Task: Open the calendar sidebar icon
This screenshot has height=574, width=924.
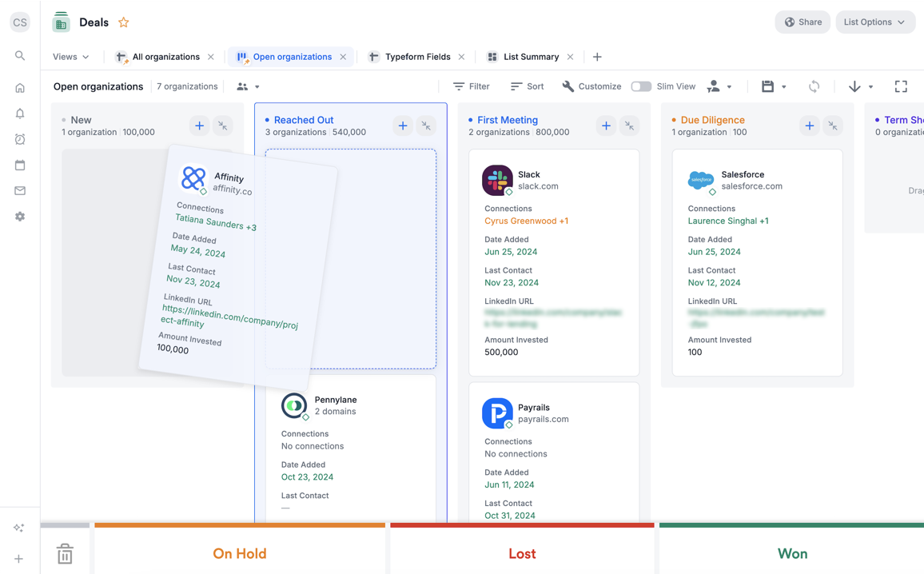Action: (19, 165)
